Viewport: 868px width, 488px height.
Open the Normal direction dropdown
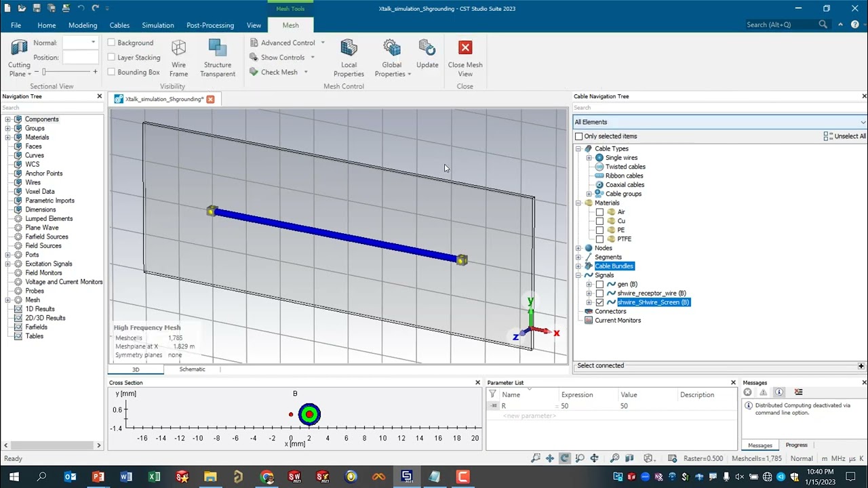(94, 43)
